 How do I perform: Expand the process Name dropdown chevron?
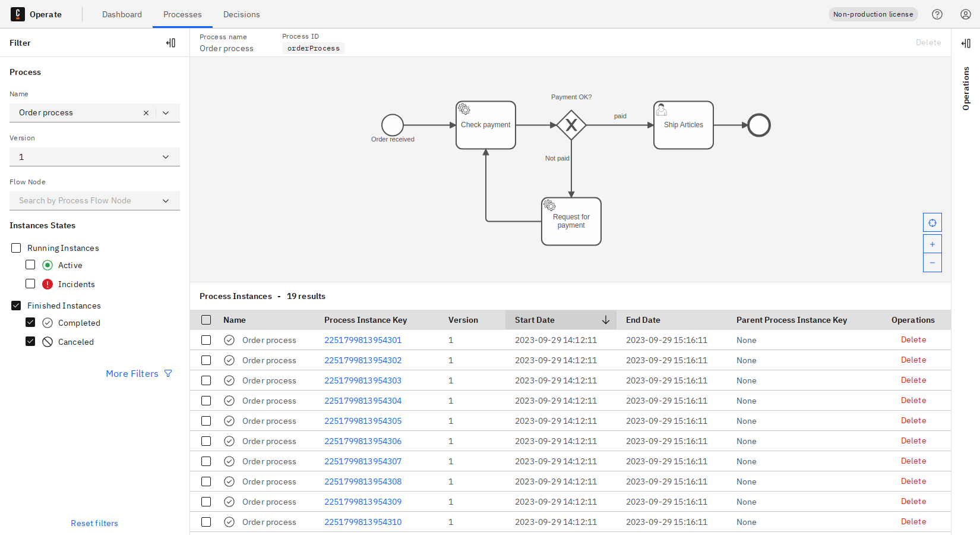coord(166,112)
